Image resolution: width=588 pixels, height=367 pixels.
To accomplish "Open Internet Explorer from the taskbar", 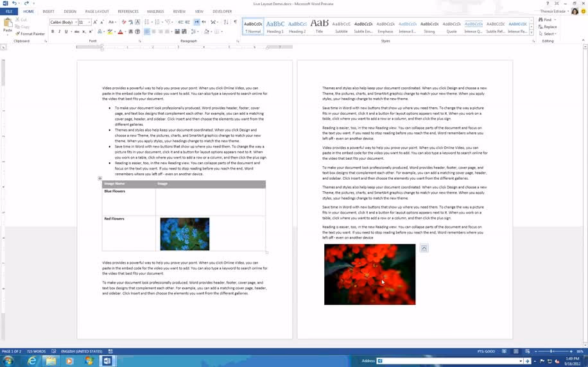I will pyautogui.click(x=32, y=361).
